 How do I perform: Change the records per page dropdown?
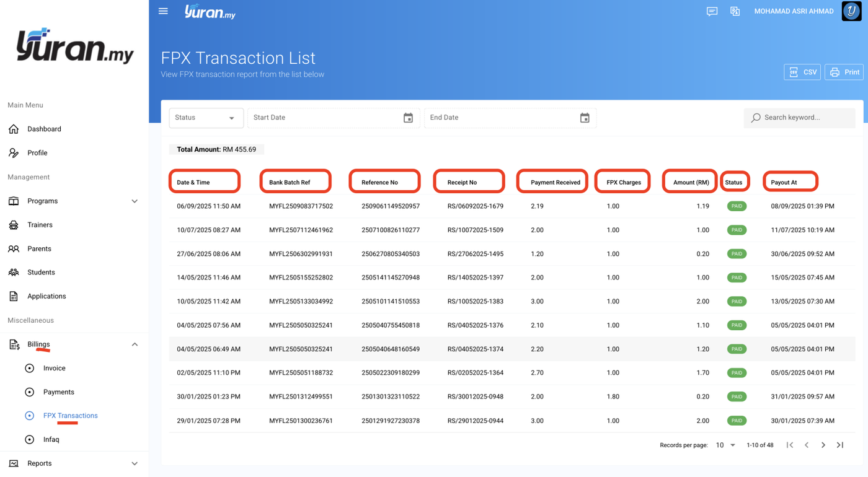coord(725,445)
